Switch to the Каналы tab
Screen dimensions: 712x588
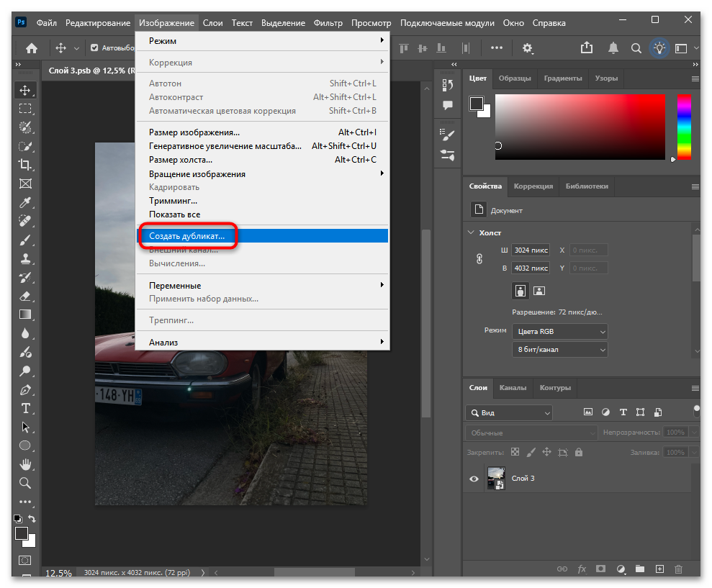[513, 387]
